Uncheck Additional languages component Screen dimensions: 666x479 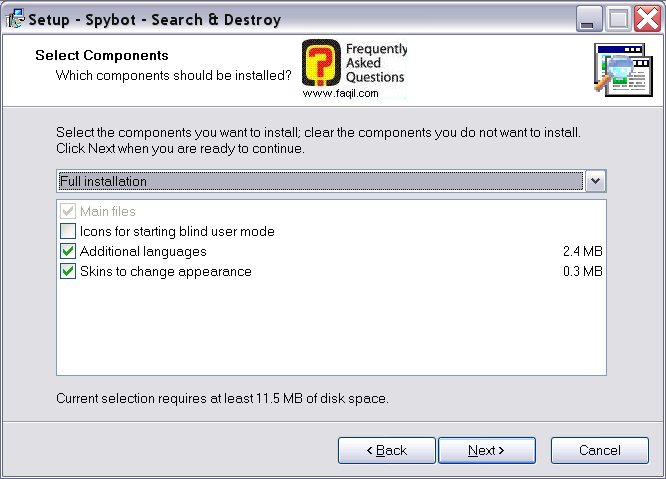pos(68,251)
